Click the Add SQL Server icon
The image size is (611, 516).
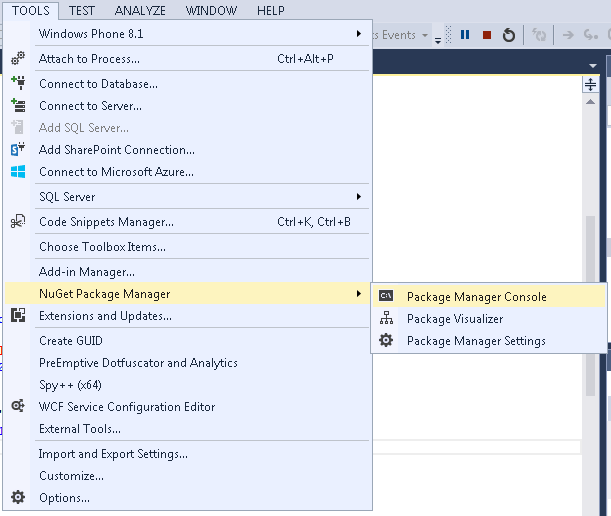pyautogui.click(x=18, y=127)
